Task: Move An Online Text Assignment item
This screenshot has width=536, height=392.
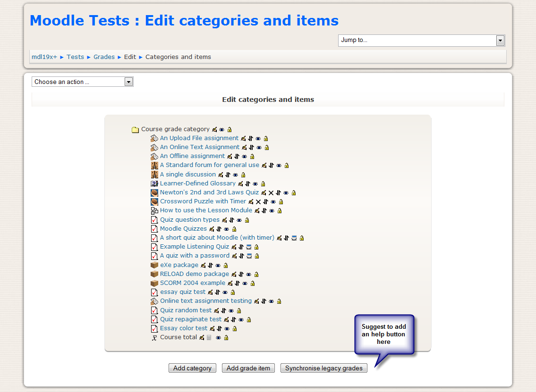Action: [252, 148]
